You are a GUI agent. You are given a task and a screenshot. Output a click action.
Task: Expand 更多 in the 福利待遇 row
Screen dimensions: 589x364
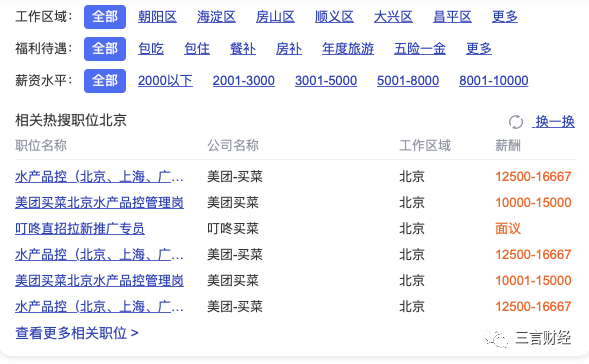coord(479,49)
